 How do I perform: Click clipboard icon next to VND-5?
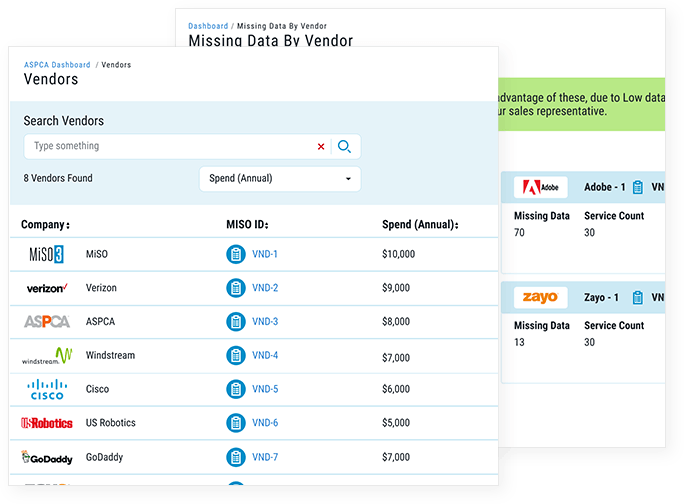pyautogui.click(x=236, y=389)
